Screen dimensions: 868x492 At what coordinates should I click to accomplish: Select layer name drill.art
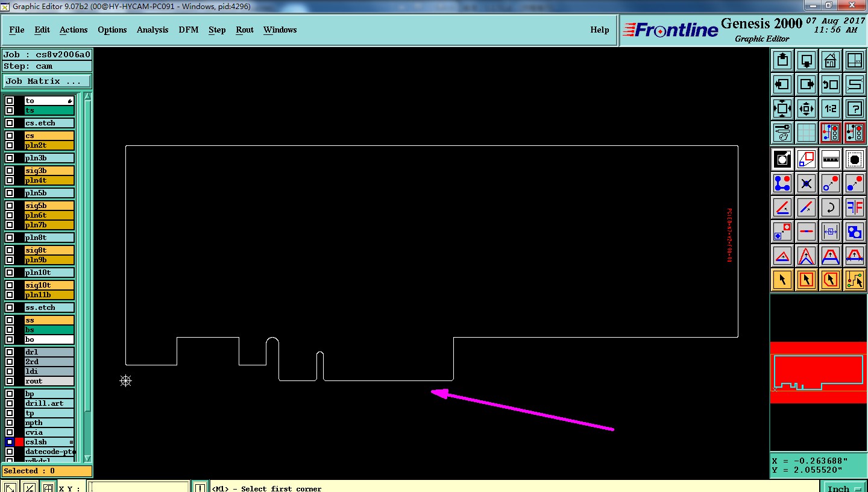click(x=49, y=403)
